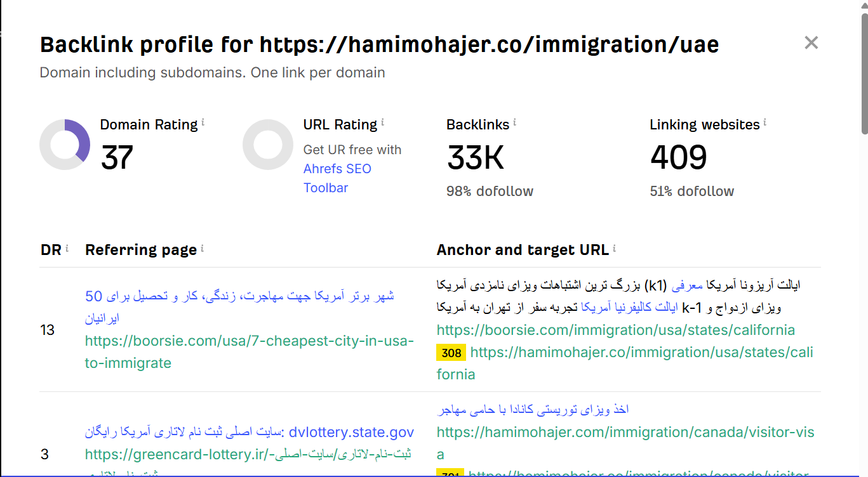Screen dimensions: 868x477
Task: Click the gray URL Rating donut chart
Action: [x=268, y=145]
